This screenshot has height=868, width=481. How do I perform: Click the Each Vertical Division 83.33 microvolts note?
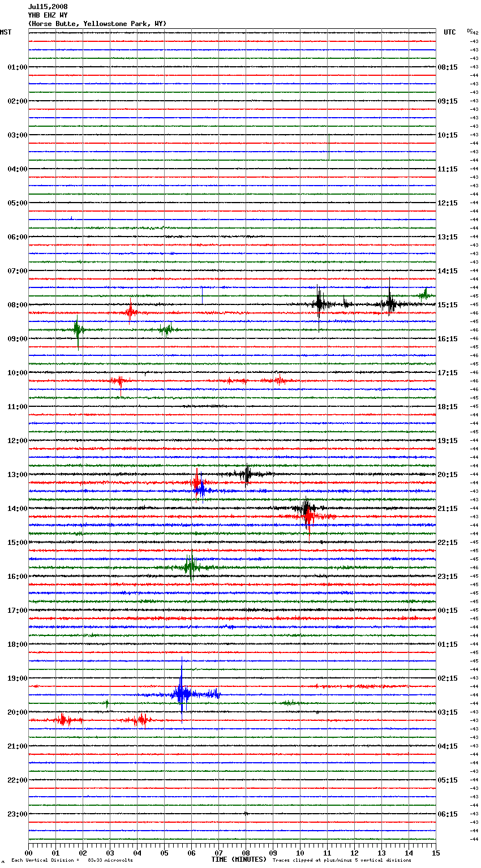coord(72,860)
